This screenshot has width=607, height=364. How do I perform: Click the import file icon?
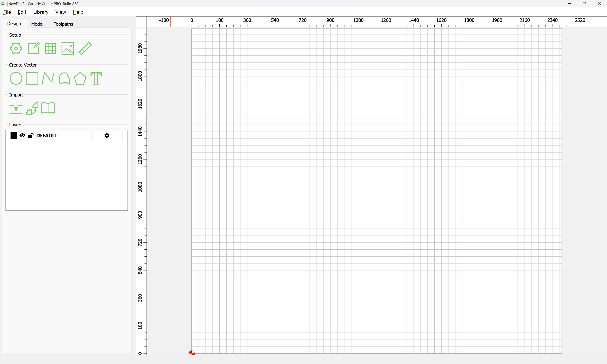(16, 108)
